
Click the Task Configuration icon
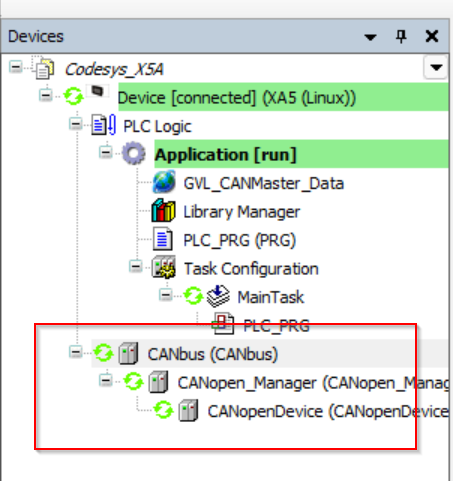click(164, 267)
